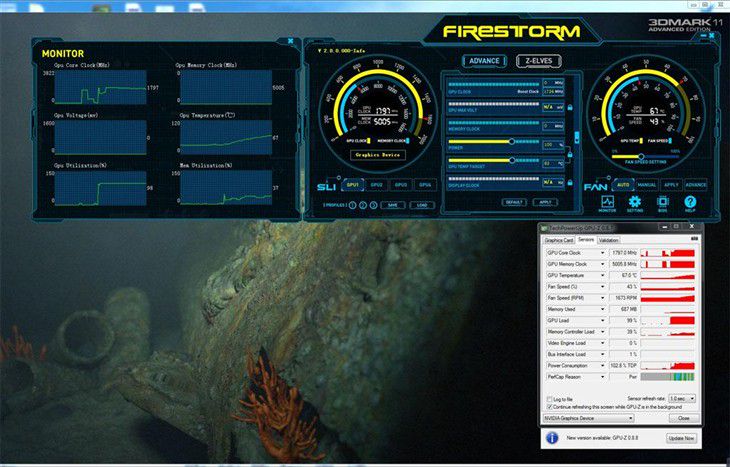This screenshot has width=730, height=467.
Task: Tick the Log to file checkbox
Action: coord(550,399)
